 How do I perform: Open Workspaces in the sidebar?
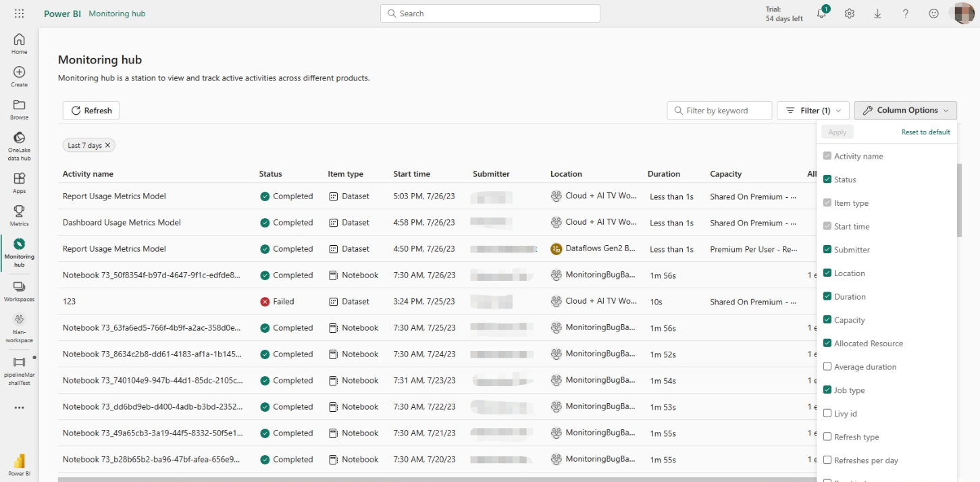click(x=19, y=291)
